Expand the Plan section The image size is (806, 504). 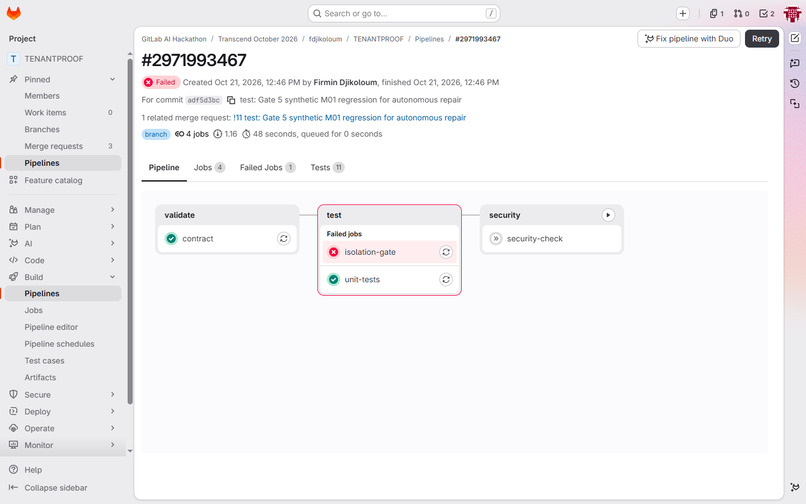(x=63, y=227)
